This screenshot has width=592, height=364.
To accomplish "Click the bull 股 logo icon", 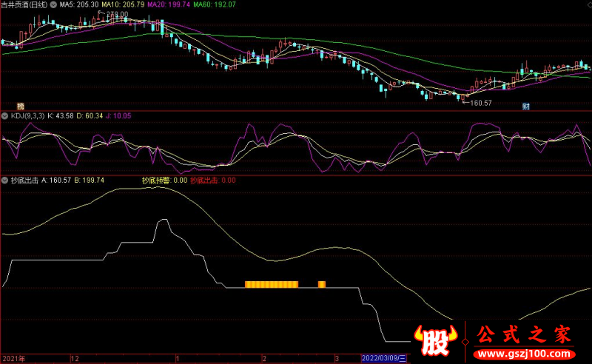I will point(436,340).
